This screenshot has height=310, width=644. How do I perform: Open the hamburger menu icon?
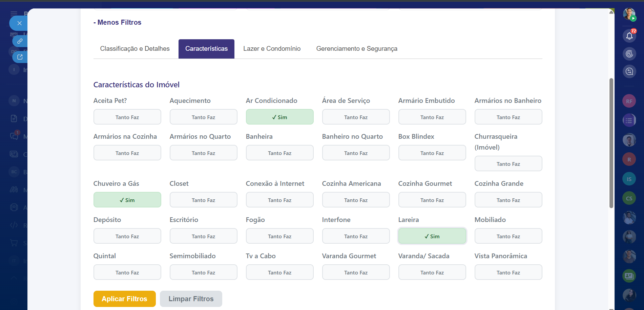pos(14,14)
